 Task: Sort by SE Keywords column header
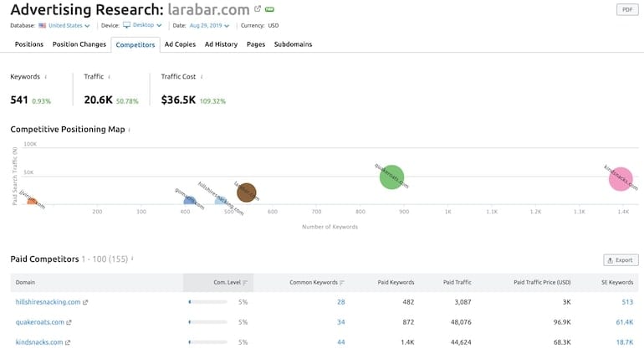pyautogui.click(x=617, y=283)
